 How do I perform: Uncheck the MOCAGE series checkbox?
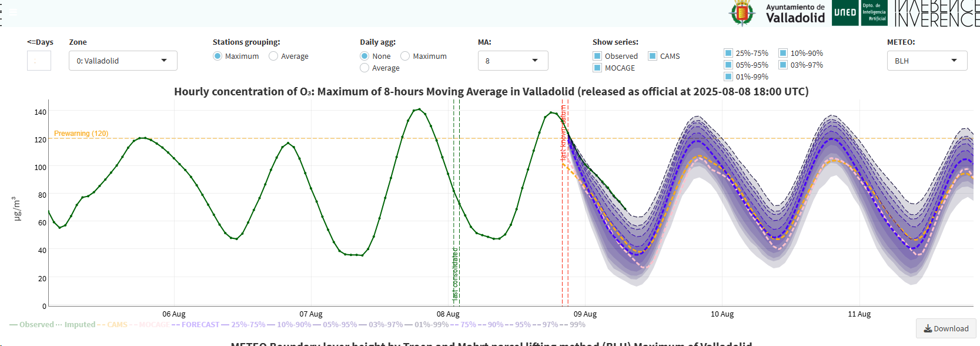coord(597,68)
